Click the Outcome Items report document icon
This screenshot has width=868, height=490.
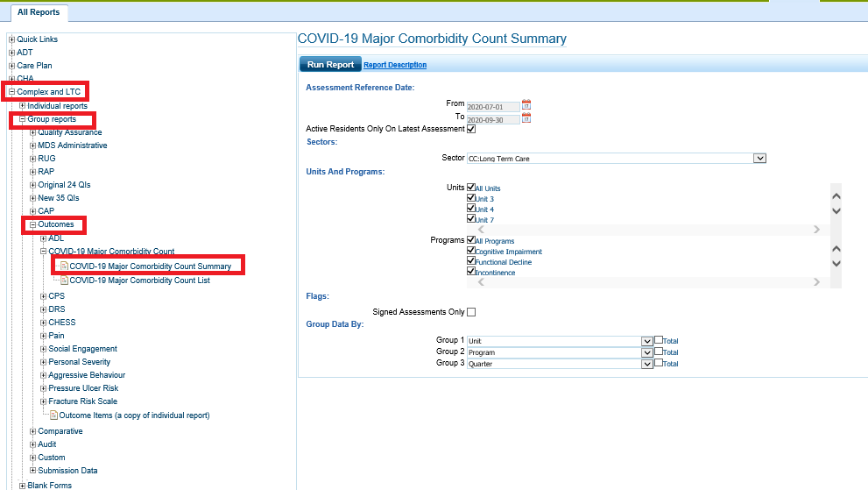click(53, 415)
